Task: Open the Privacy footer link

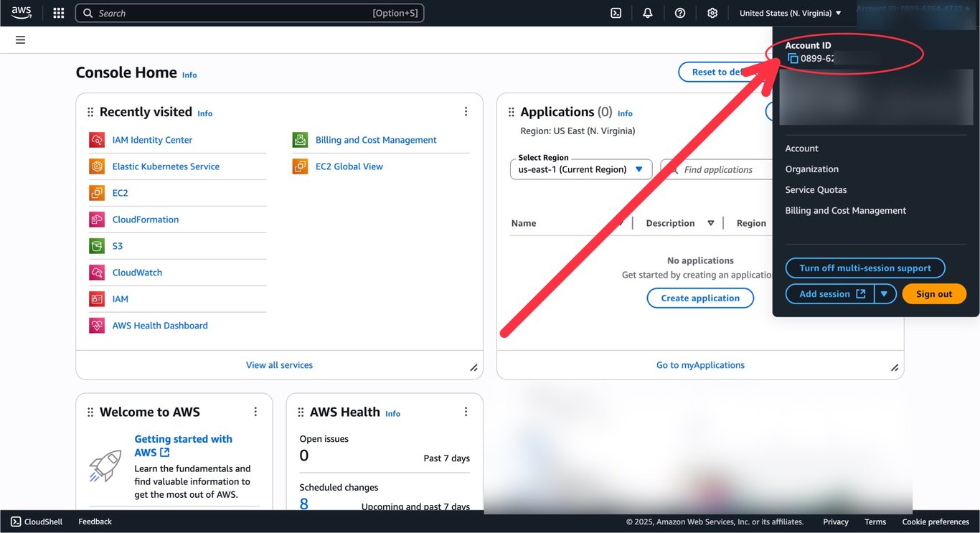Action: point(836,522)
